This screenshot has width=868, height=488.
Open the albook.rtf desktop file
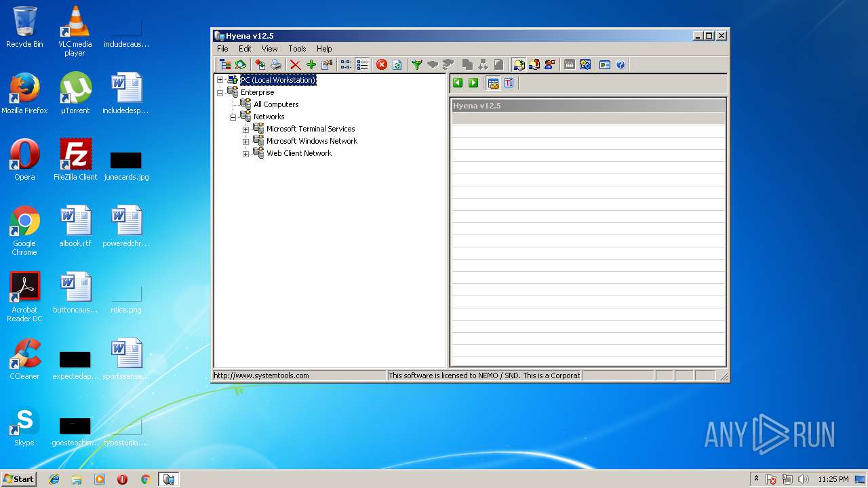[75, 226]
